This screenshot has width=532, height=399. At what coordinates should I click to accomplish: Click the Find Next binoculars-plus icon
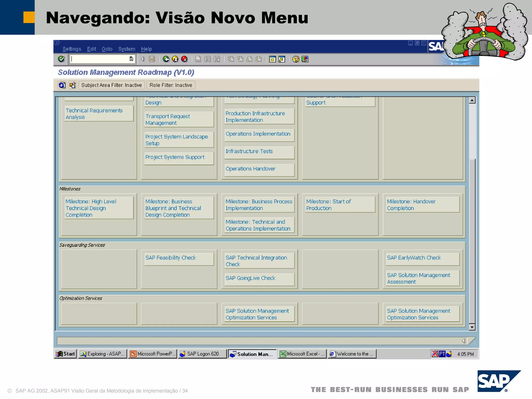[x=217, y=59]
